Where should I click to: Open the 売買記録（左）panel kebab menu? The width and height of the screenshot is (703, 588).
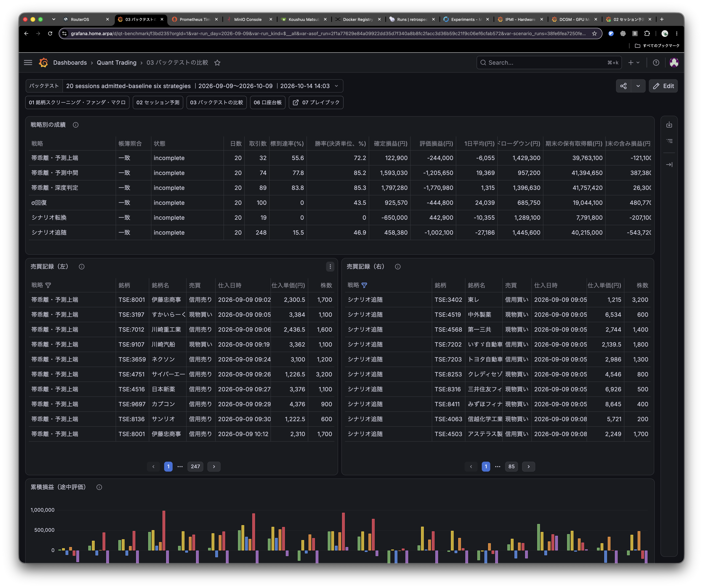330,267
